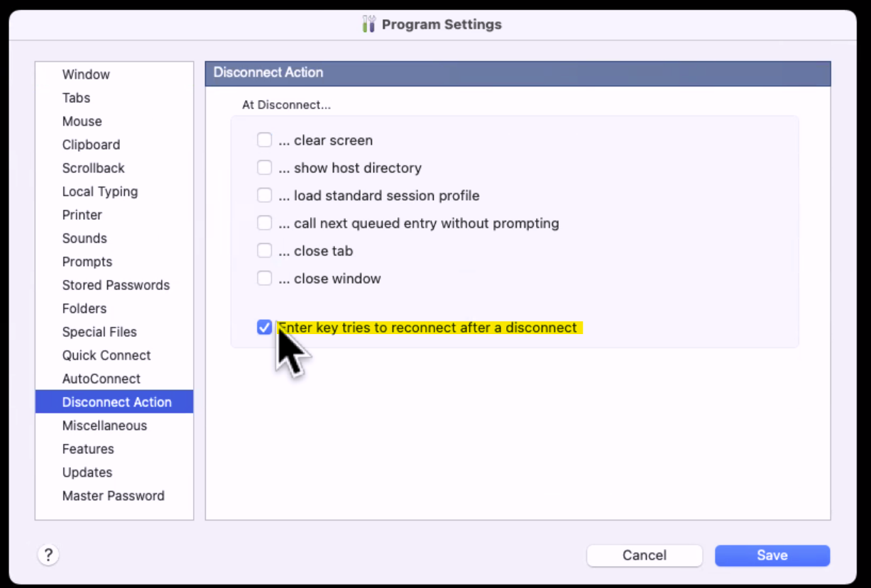
Task: Save the program settings
Action: (772, 555)
